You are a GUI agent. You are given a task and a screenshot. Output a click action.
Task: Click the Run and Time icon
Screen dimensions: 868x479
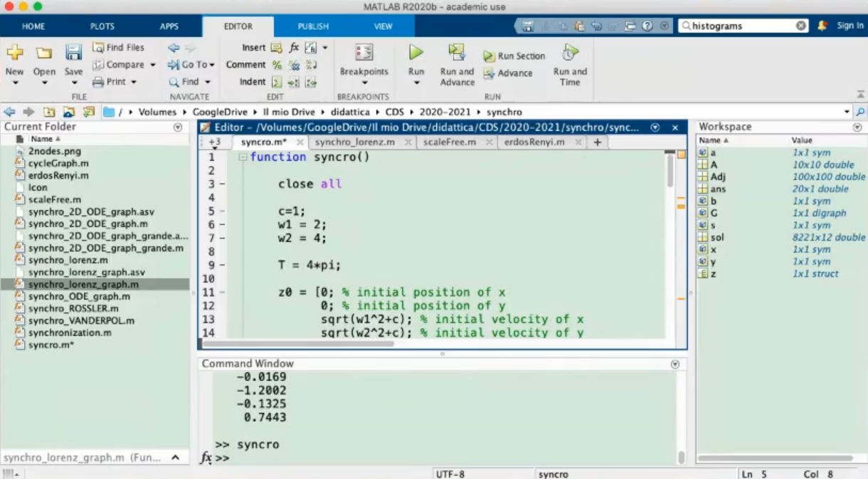click(x=570, y=53)
